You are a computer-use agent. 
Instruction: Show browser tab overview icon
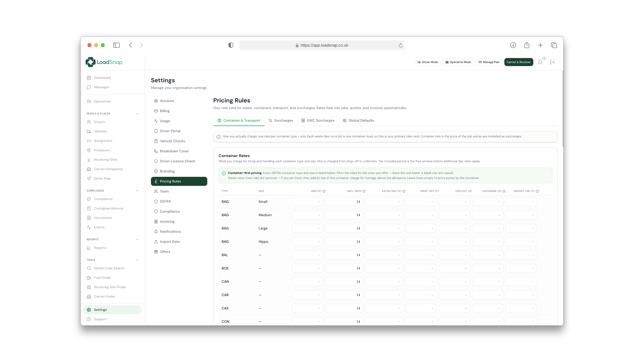tap(554, 45)
